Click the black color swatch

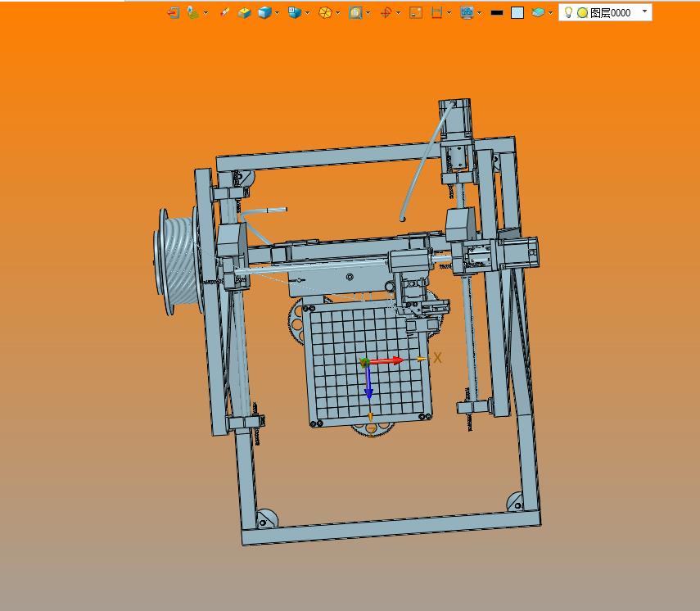(497, 12)
